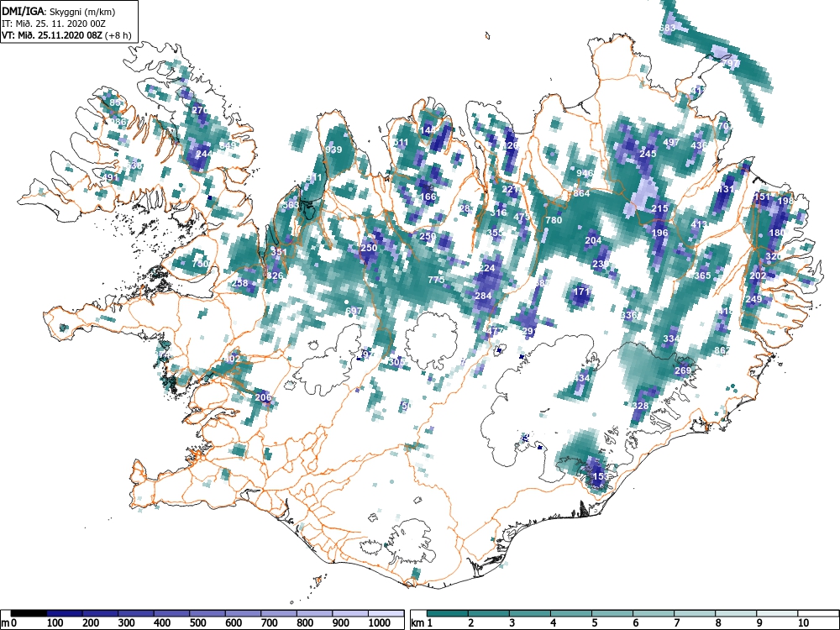Click the "Skyggni (m/km)" title text
Image resolution: width=840 pixels, height=630 pixels.
point(82,12)
